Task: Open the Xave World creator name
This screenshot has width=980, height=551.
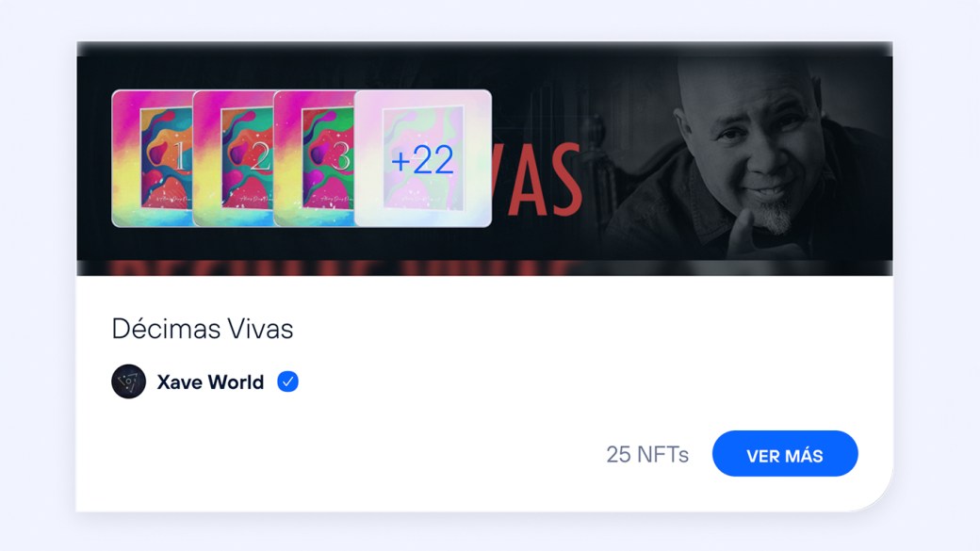Action: tap(210, 381)
